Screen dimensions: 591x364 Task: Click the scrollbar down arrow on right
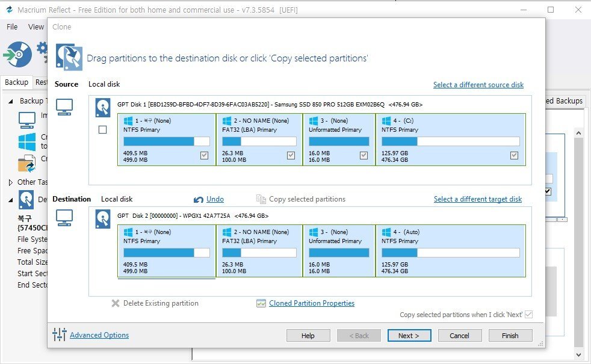pyautogui.click(x=578, y=354)
